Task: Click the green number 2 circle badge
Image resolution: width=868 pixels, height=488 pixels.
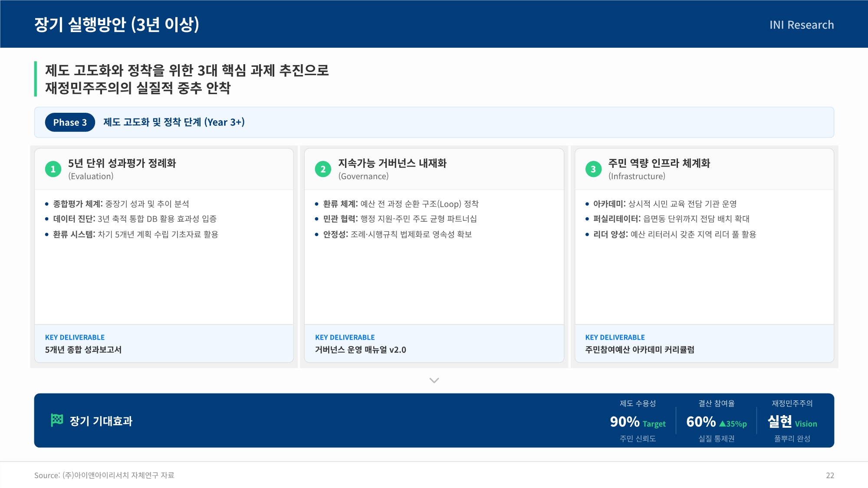Action: tap(323, 169)
